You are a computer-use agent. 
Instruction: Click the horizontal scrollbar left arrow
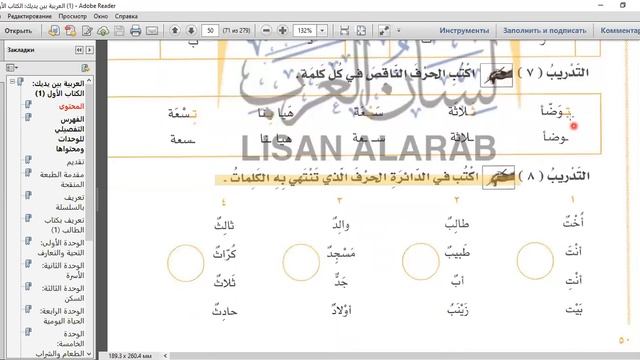tap(165, 356)
